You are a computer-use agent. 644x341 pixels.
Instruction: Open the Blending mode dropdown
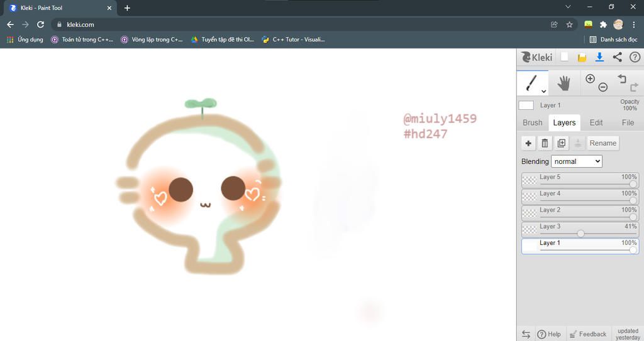[x=577, y=161]
